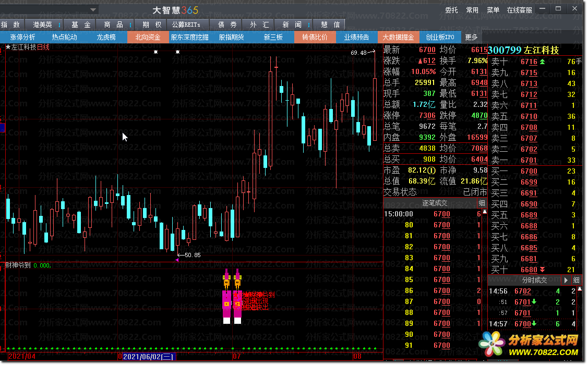Screen dimensions: 588x365
Task: Click the 涨停 value 7306
Action: [x=427, y=115]
